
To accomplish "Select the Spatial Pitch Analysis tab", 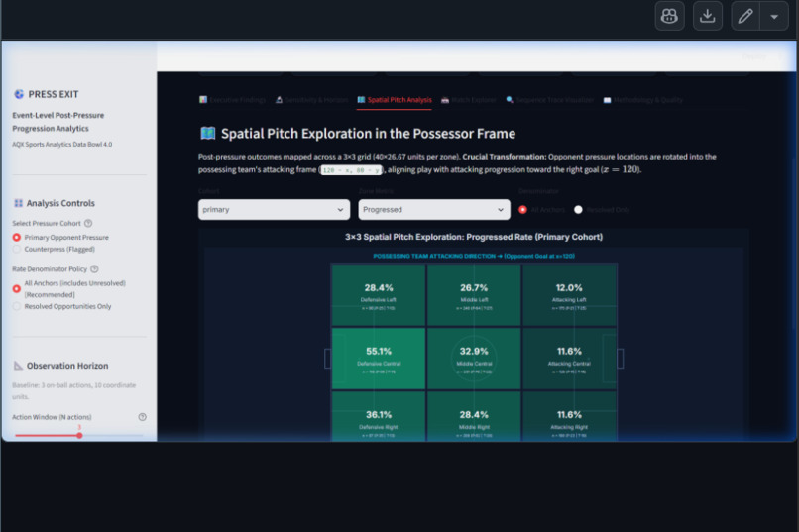I will [x=395, y=100].
